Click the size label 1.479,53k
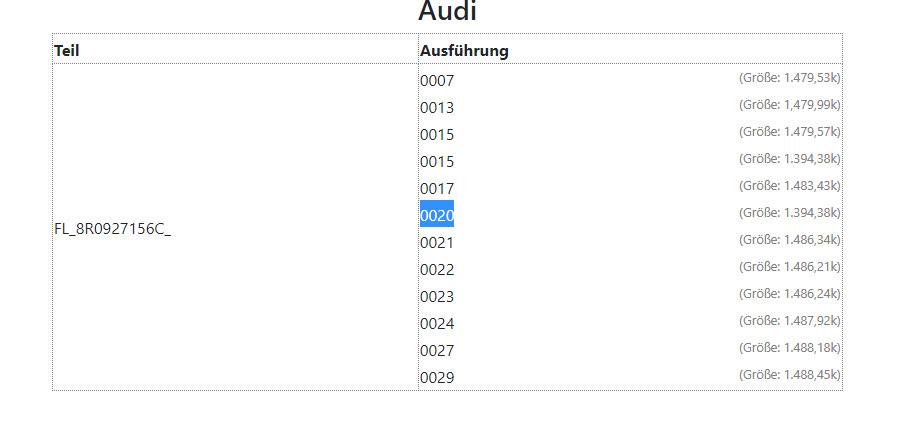The height and width of the screenshot is (429, 910). 789,78
